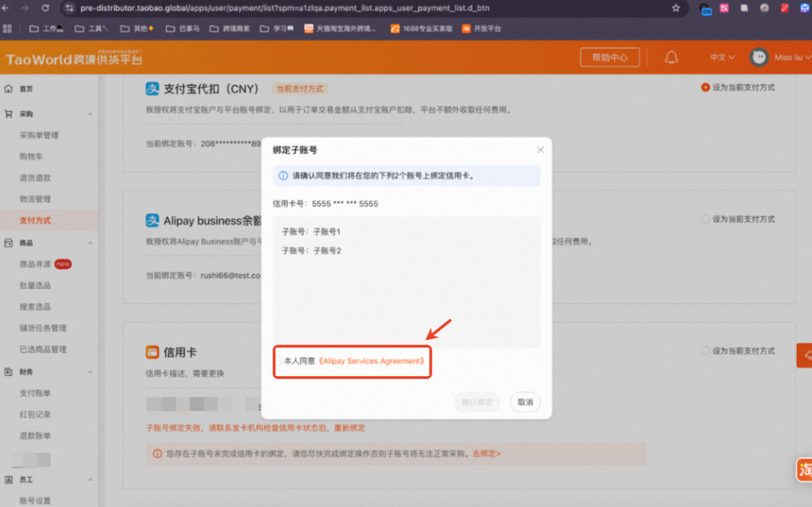Select 设为当前支付方式 for 信用卡
Screen dimensions: 812x507
tap(705, 351)
